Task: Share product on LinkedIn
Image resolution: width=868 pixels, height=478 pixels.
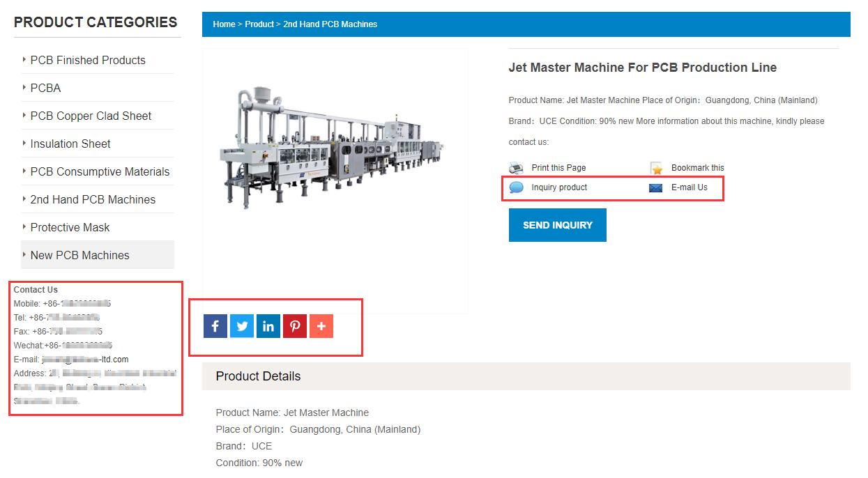Action: point(268,326)
